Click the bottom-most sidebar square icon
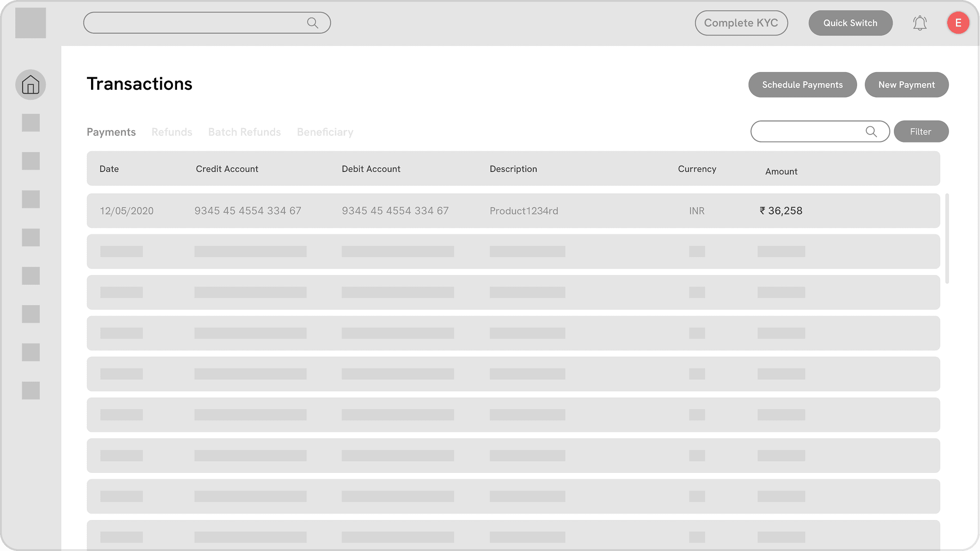This screenshot has height=551, width=980. (x=31, y=391)
